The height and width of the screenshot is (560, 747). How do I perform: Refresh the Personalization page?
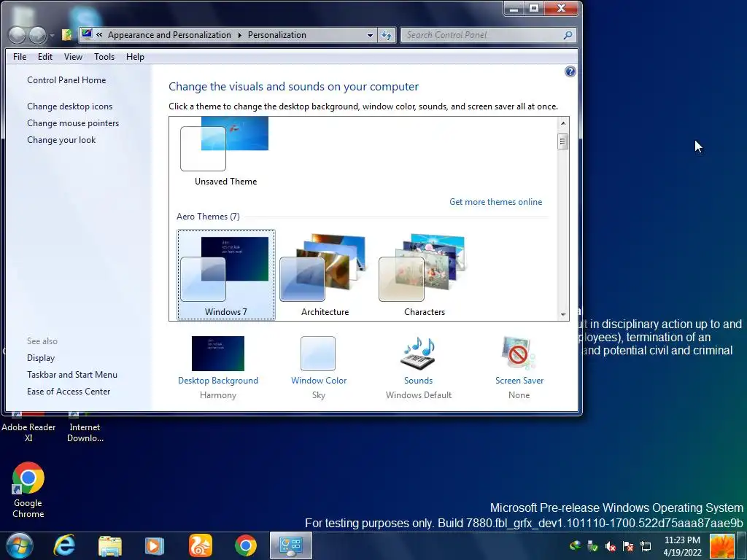[387, 35]
